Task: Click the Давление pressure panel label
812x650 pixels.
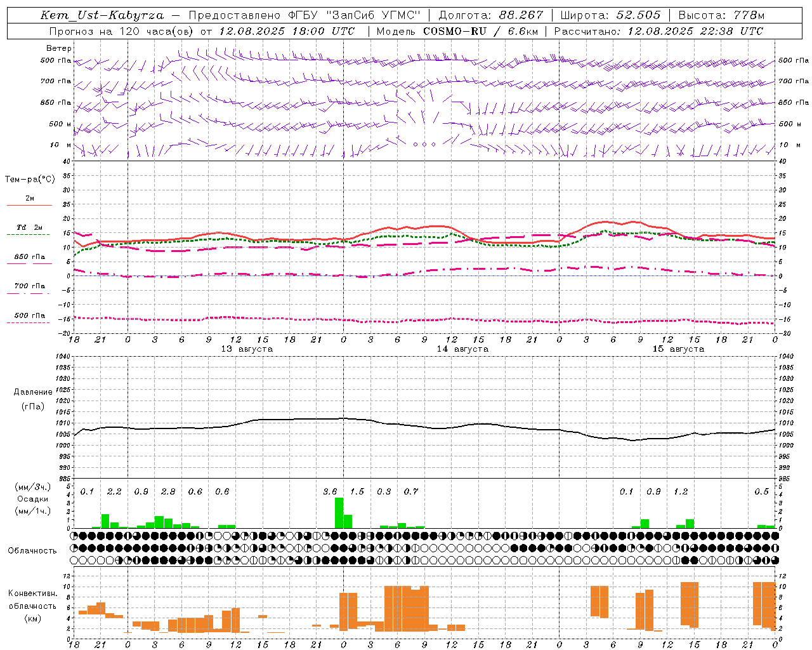Action: (33, 392)
